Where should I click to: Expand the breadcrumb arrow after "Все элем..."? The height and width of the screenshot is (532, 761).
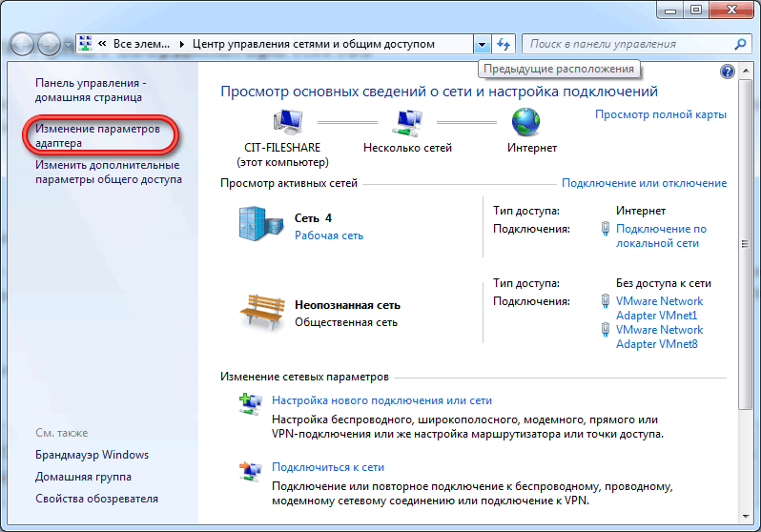pos(181,44)
